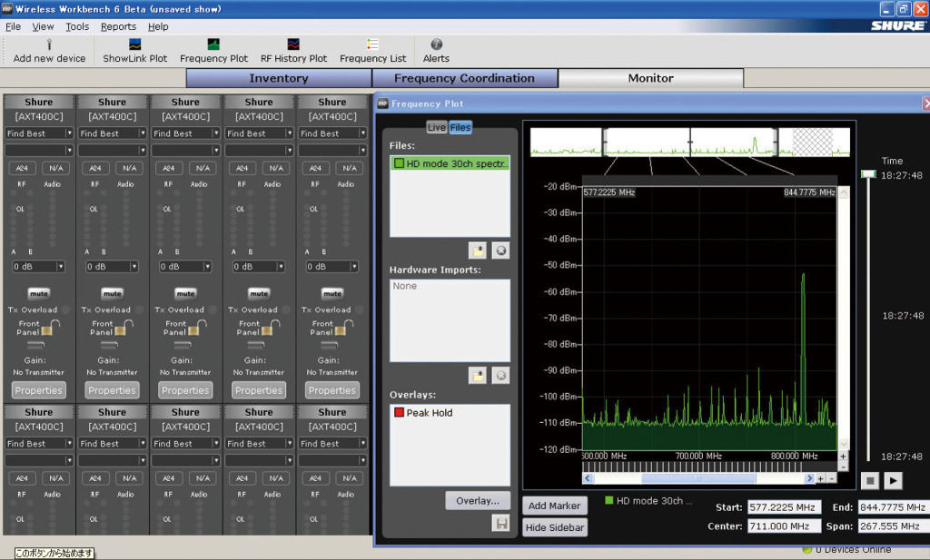Click the plot horizontal scrollbar thumb
Viewport: 930px width, 560px height.
pos(698,478)
